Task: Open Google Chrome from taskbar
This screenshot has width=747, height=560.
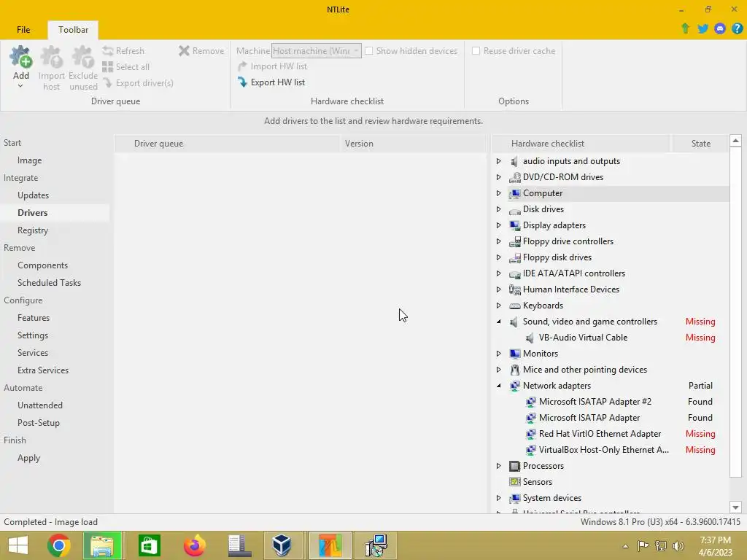Action: 59,545
